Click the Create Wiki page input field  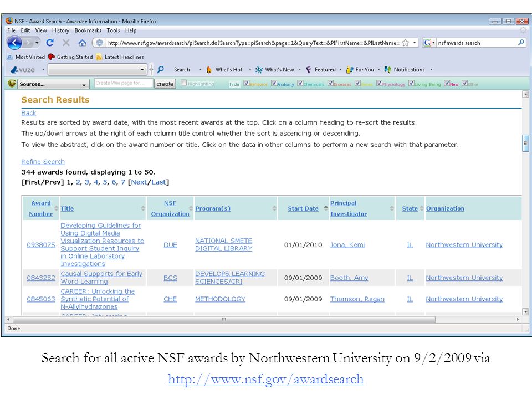click(x=123, y=83)
